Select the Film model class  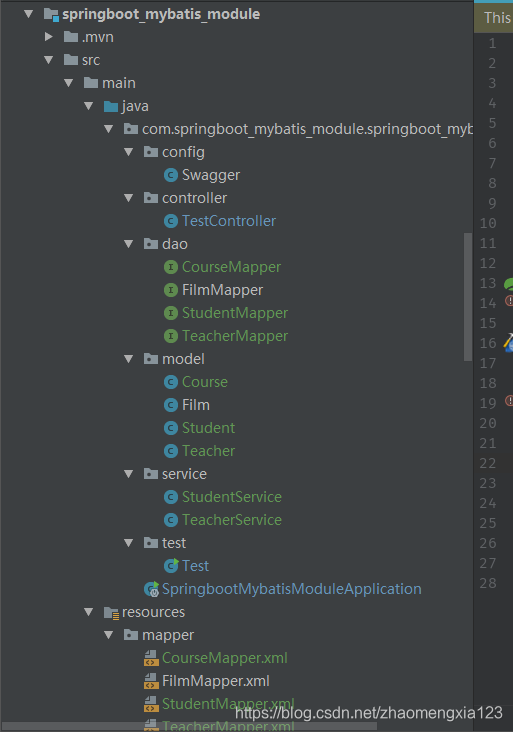point(196,405)
